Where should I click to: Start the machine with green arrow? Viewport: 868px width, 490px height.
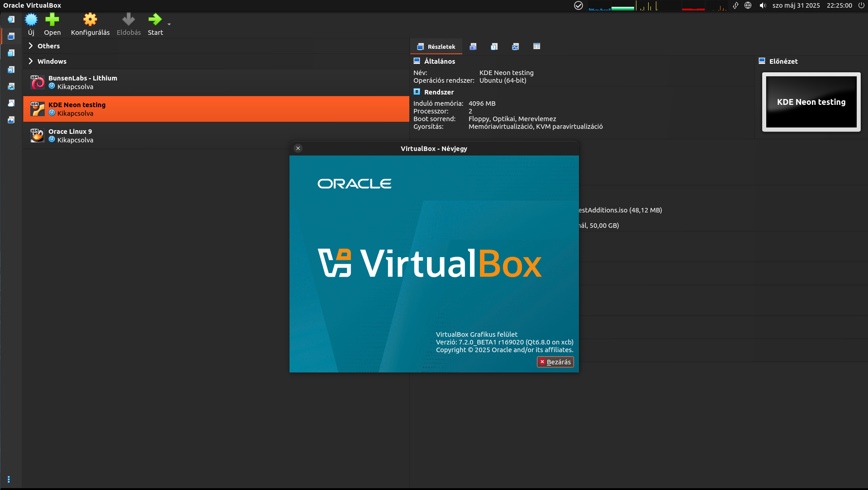coord(155,19)
